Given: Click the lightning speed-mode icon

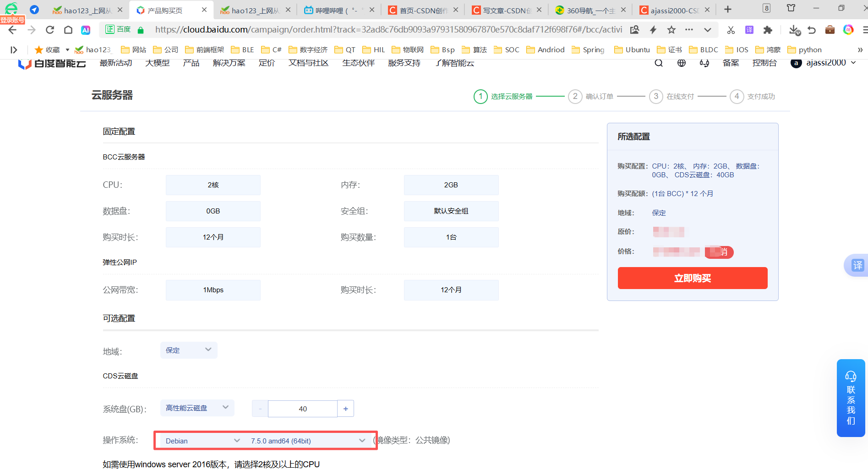Looking at the screenshot, I should [653, 30].
